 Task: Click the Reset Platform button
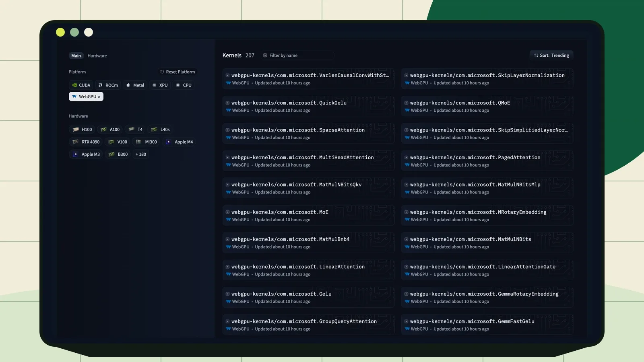(178, 72)
